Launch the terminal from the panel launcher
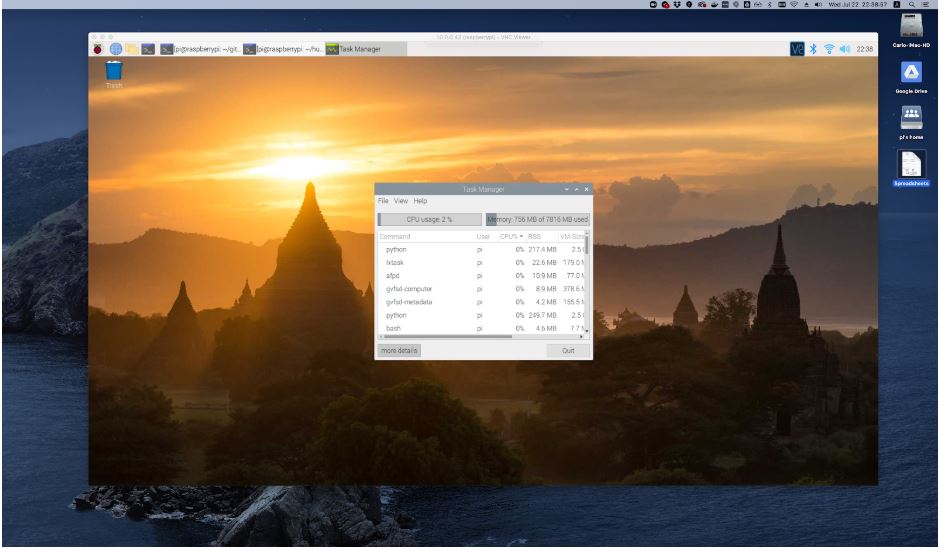This screenshot has height=548, width=941. click(148, 49)
